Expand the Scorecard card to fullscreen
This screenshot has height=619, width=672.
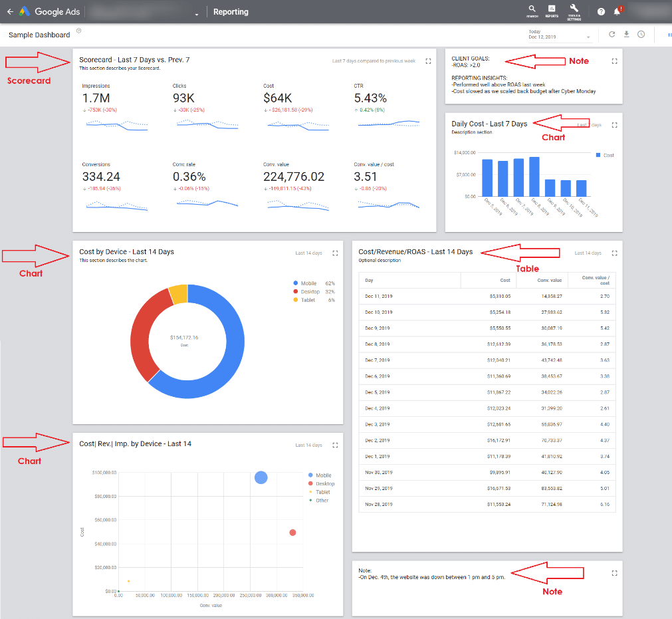click(x=428, y=61)
